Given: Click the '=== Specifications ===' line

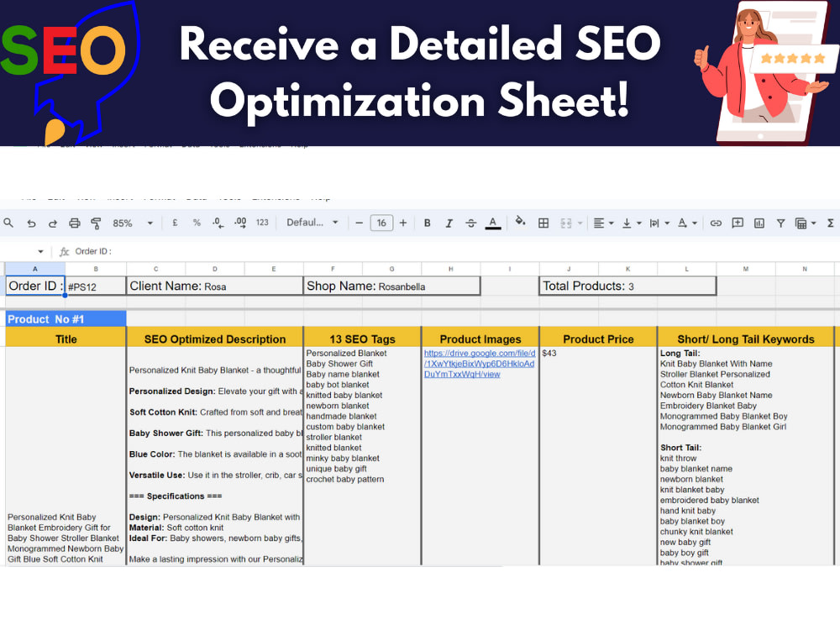Looking at the screenshot, I should pyautogui.click(x=176, y=496).
